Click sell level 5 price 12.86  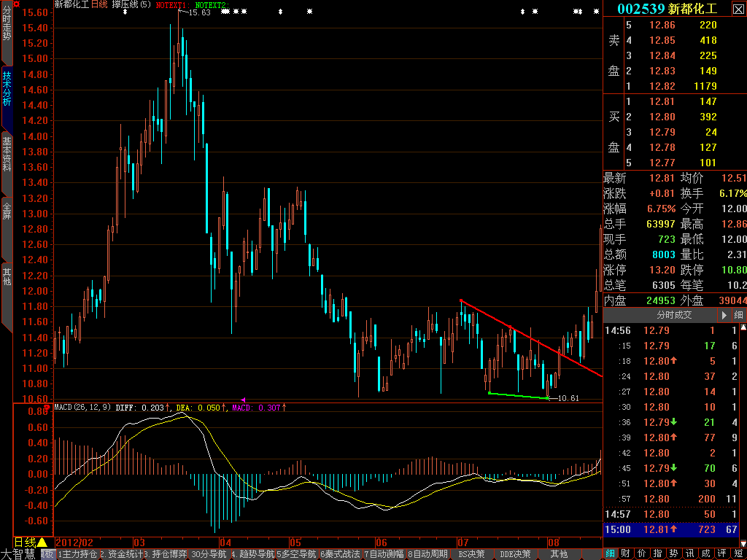pyautogui.click(x=662, y=25)
